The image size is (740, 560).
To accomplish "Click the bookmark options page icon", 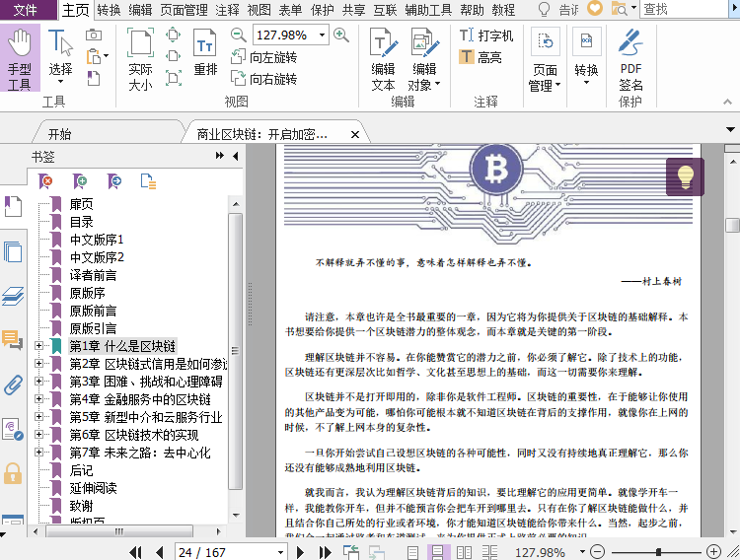I will click(148, 181).
